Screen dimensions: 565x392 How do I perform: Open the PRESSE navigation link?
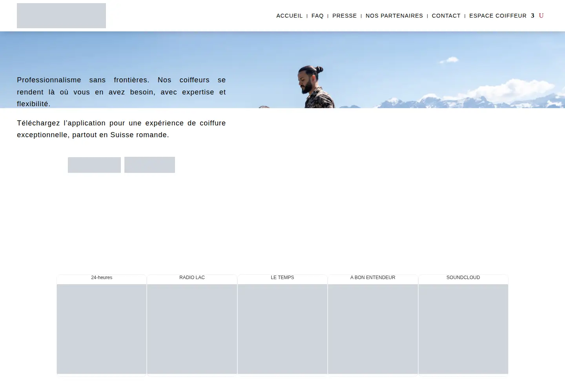click(344, 16)
